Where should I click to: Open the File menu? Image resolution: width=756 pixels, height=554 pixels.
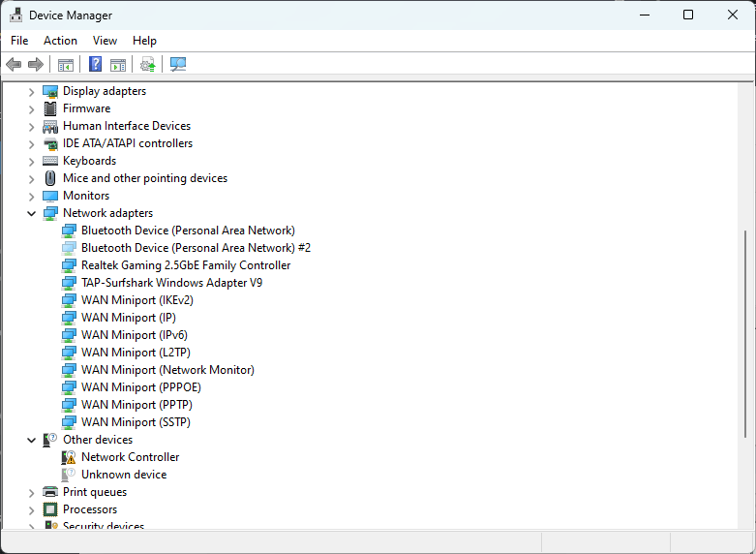tap(19, 41)
